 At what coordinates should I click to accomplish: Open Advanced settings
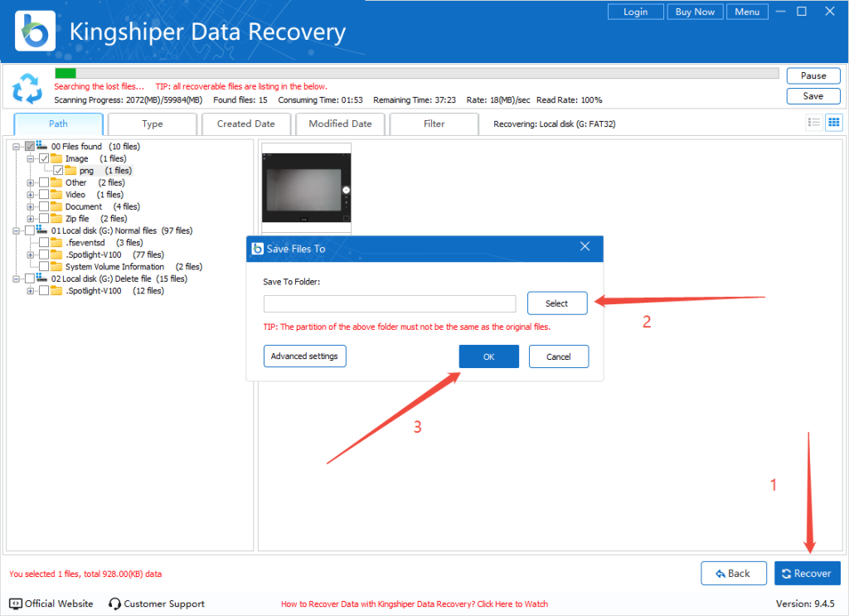305,357
